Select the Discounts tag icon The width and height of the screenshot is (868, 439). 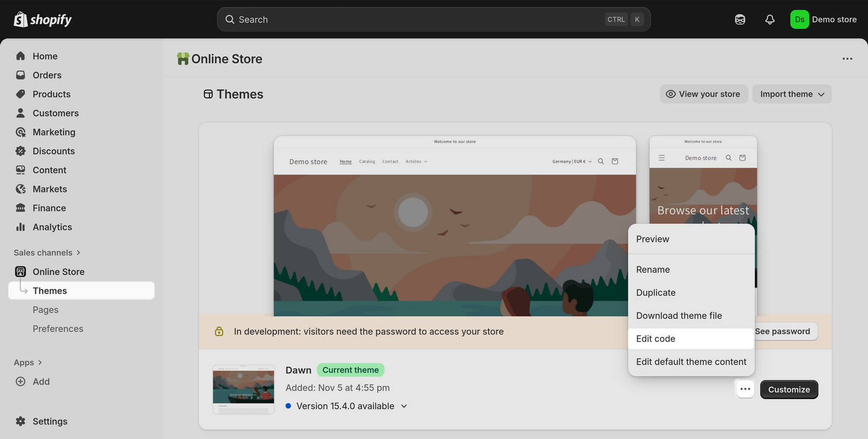[x=20, y=151]
